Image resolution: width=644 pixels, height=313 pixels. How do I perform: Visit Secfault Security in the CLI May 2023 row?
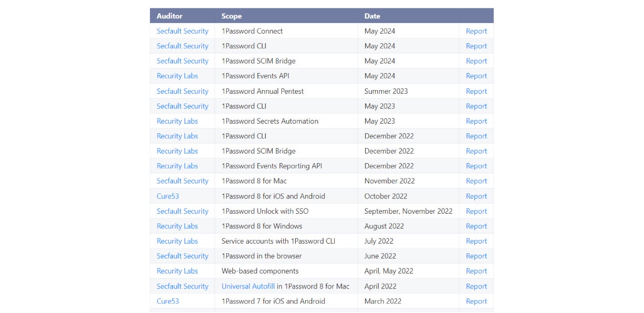click(x=183, y=106)
